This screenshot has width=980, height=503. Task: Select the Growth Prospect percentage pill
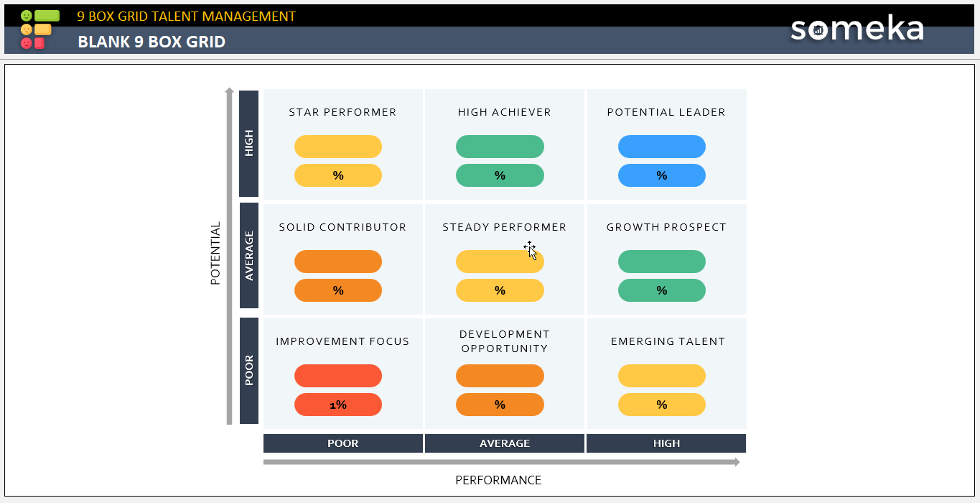pos(661,290)
